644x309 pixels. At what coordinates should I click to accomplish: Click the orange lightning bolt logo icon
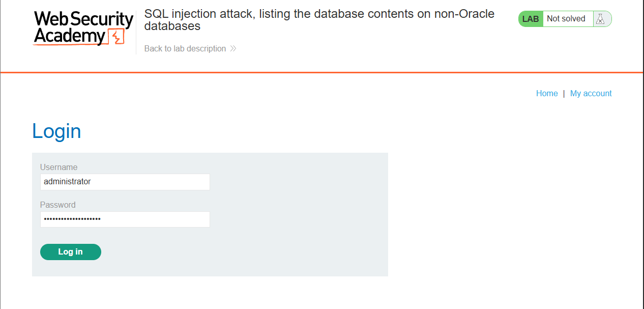(116, 37)
